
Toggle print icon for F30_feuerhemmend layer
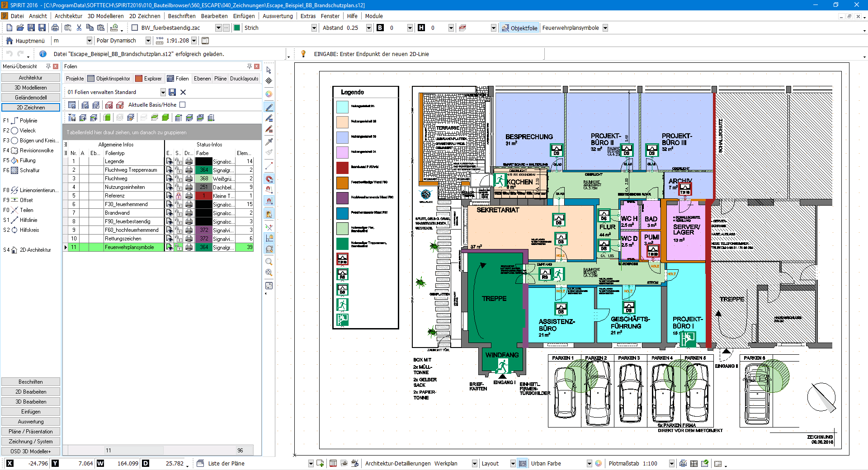point(189,204)
